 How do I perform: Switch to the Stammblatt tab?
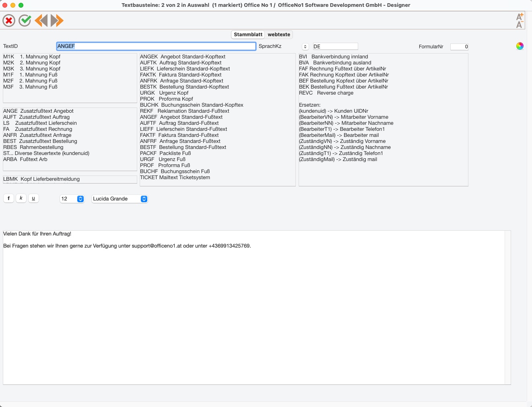click(x=248, y=35)
